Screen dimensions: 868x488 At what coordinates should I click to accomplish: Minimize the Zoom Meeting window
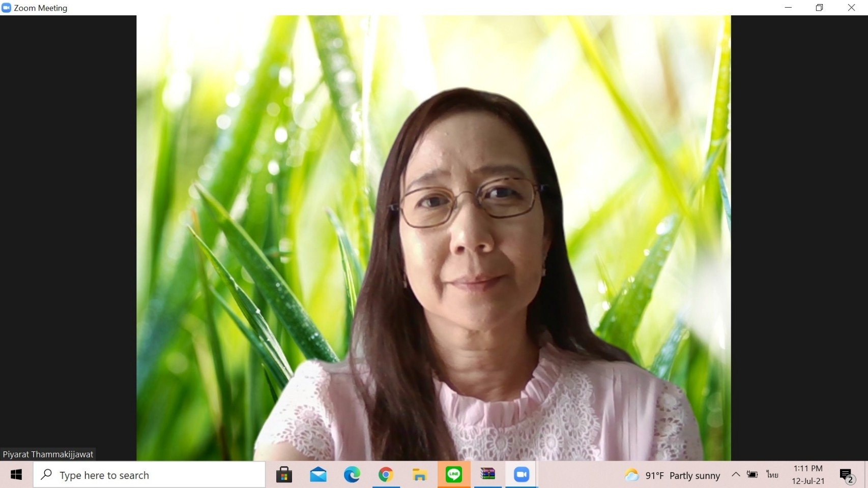789,8
